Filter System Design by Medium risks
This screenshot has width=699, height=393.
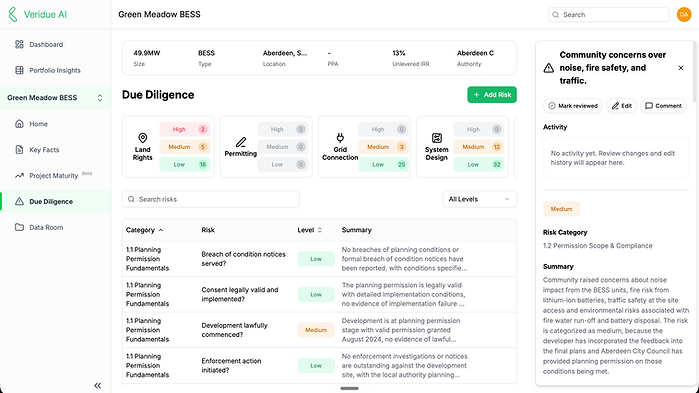479,147
